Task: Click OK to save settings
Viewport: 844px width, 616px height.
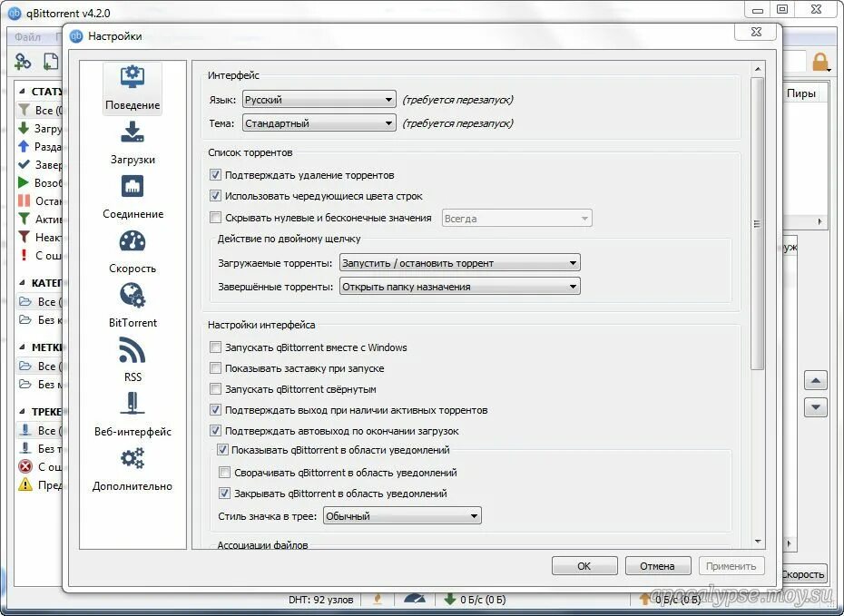Action: point(584,566)
